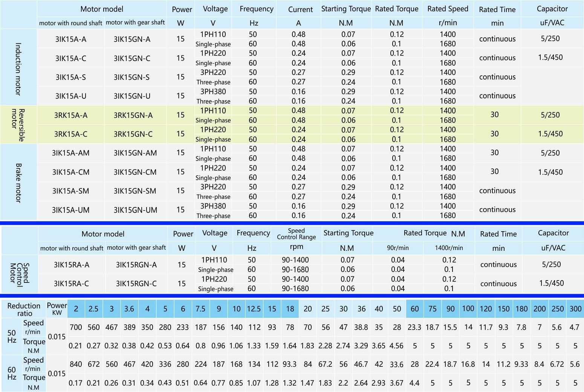This screenshot has height=392, width=584.
Task: Click the 6.72 speed value
Action: pyautogui.click(x=557, y=364)
